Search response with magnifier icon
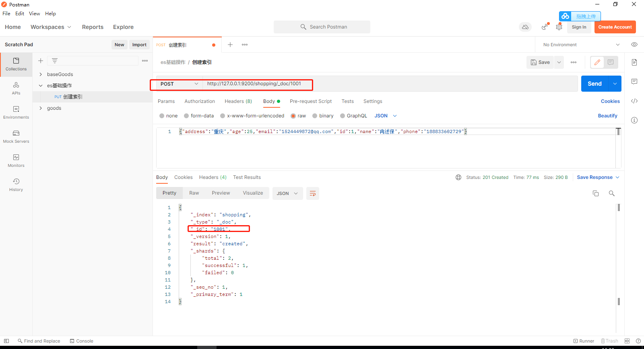The image size is (644, 349). coord(612,193)
